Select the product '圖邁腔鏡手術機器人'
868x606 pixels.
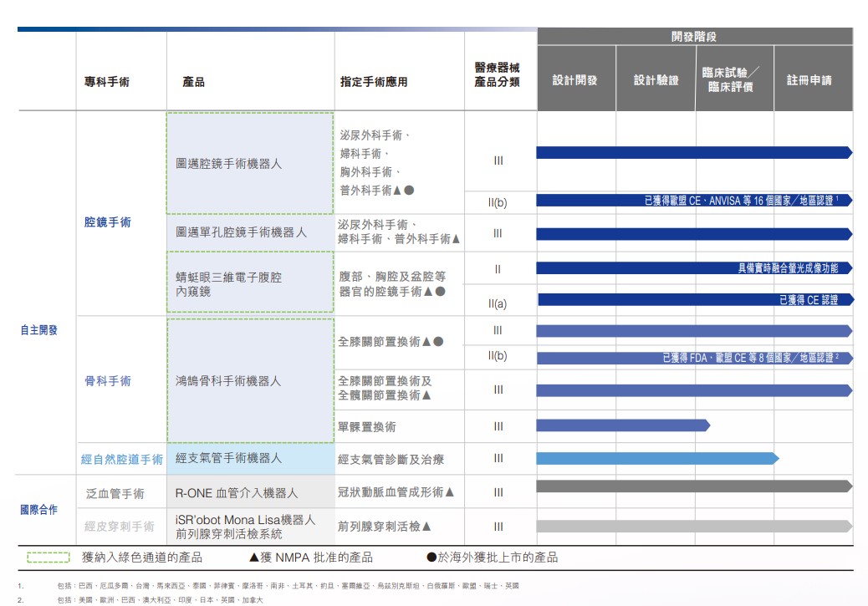click(228, 164)
